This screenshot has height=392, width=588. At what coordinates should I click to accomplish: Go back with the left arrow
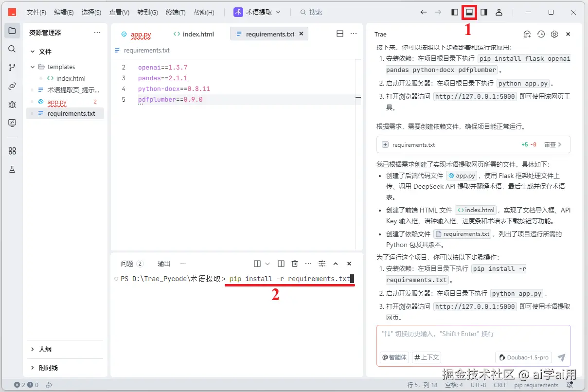424,12
